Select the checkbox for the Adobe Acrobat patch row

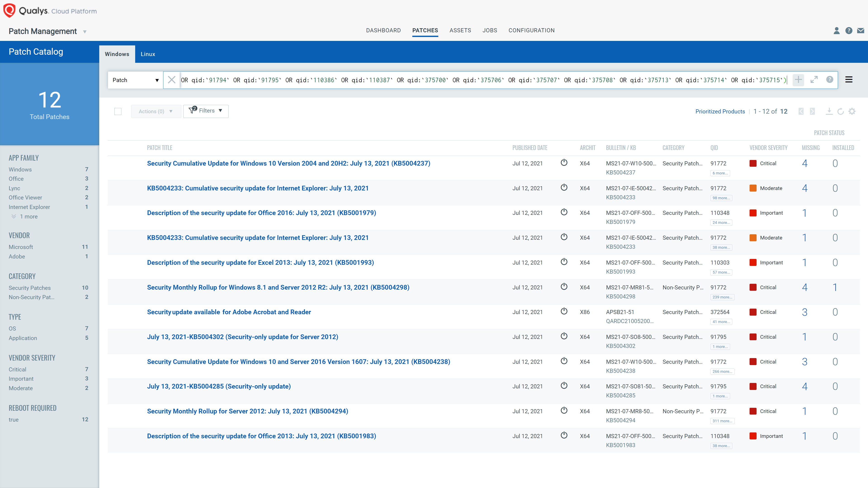click(118, 312)
